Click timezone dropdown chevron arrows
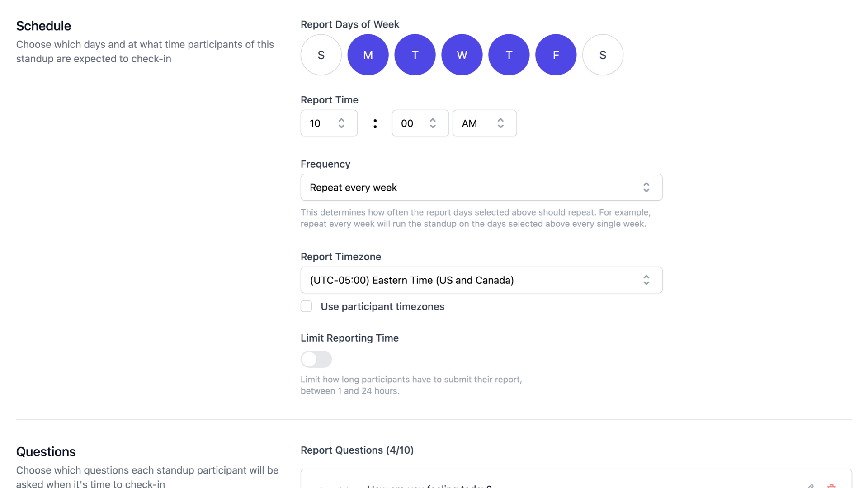Viewport: 868px width, 488px height. click(646, 280)
